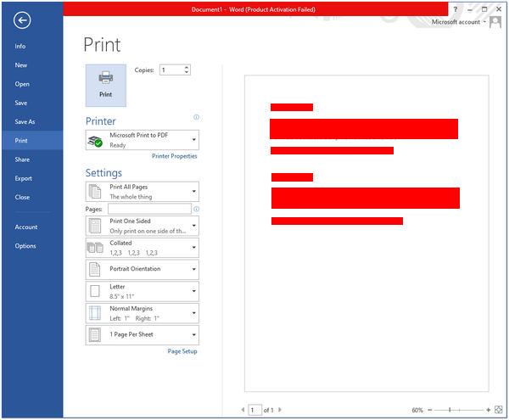
Task: Click the zoom to page icon
Action: [499, 410]
